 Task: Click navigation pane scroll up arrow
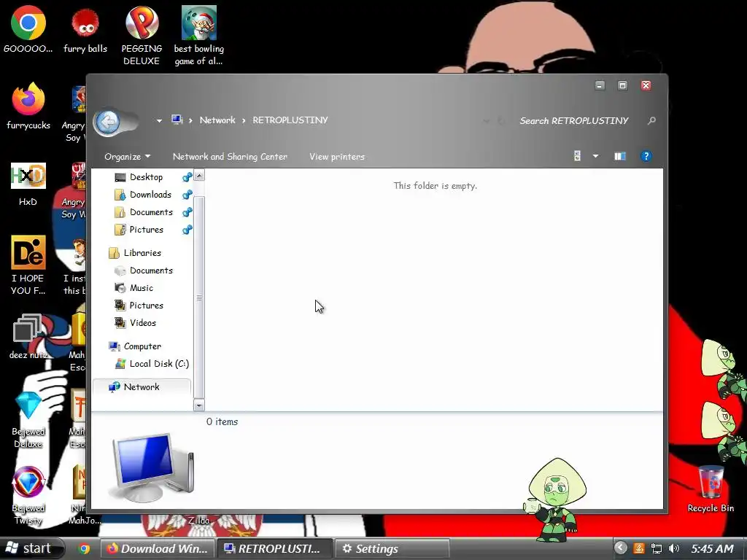coord(199,175)
